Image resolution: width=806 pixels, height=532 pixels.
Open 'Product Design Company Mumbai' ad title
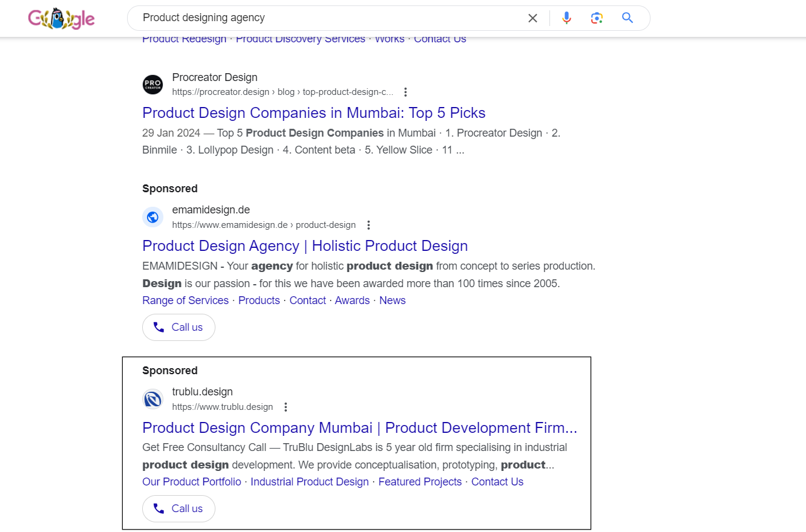(x=359, y=428)
